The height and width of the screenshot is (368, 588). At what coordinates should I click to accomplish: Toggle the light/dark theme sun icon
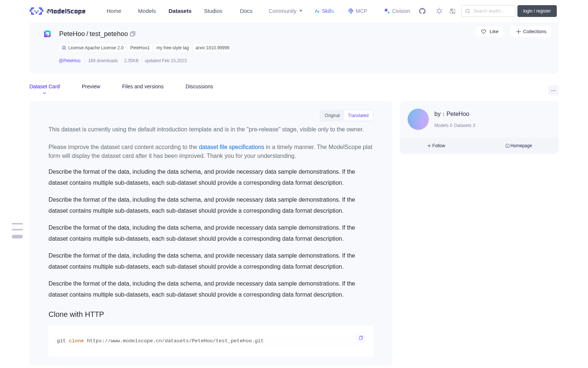[439, 11]
